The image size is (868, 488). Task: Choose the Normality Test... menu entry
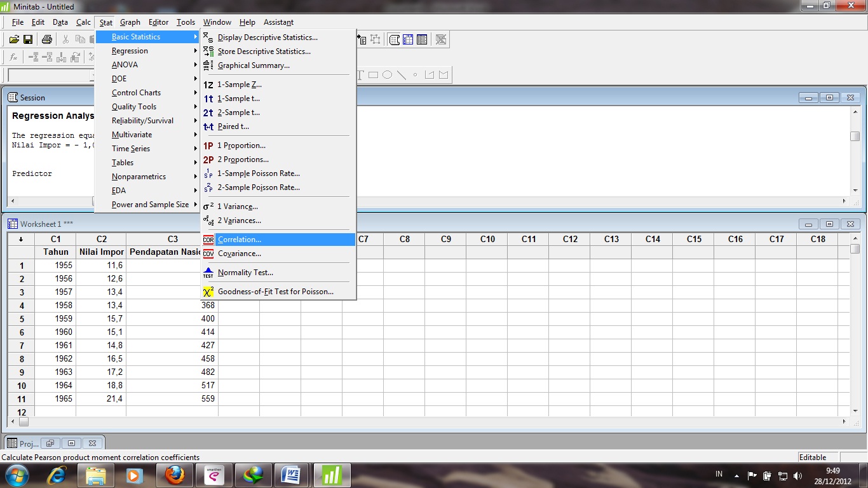tap(278, 273)
